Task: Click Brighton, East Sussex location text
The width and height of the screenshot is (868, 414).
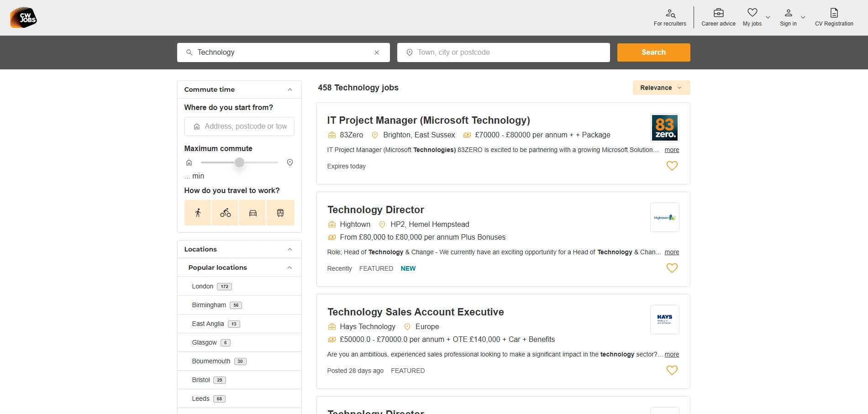Action: [419, 135]
